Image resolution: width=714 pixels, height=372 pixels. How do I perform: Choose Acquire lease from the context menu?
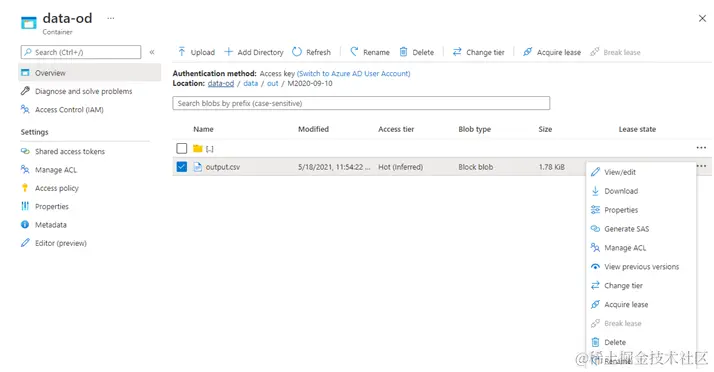pos(641,305)
